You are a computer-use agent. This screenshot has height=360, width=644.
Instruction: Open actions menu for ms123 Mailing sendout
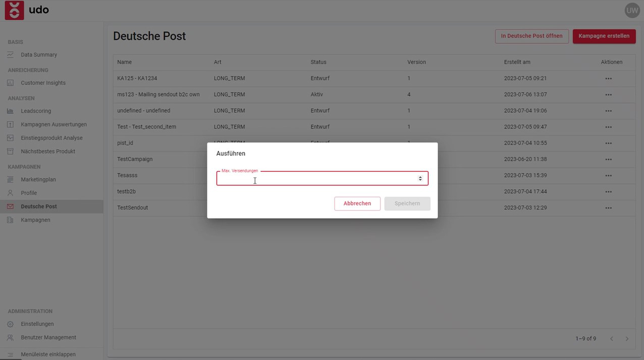(608, 95)
